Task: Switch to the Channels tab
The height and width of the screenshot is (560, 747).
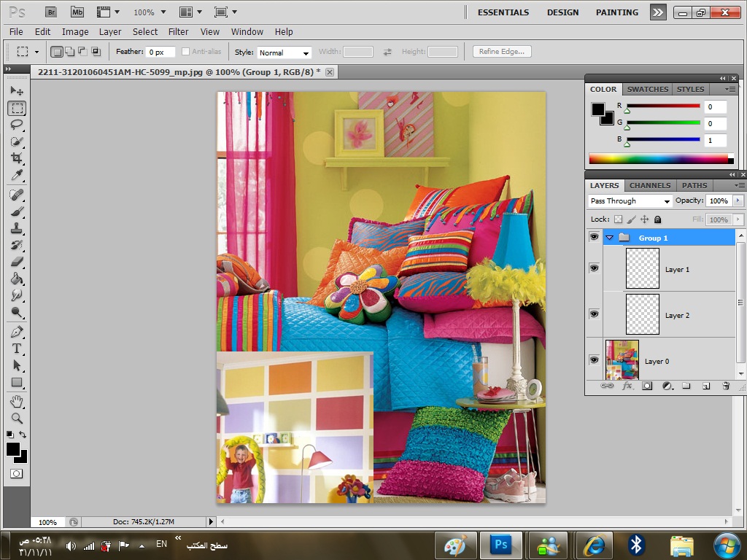Action: coord(650,185)
